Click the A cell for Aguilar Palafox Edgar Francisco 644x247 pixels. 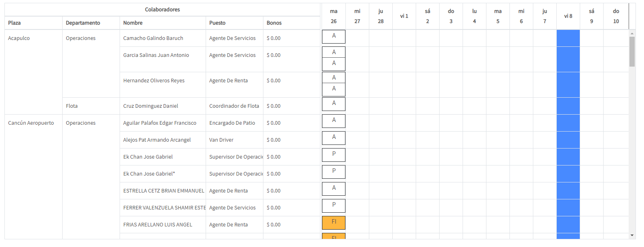coord(333,121)
